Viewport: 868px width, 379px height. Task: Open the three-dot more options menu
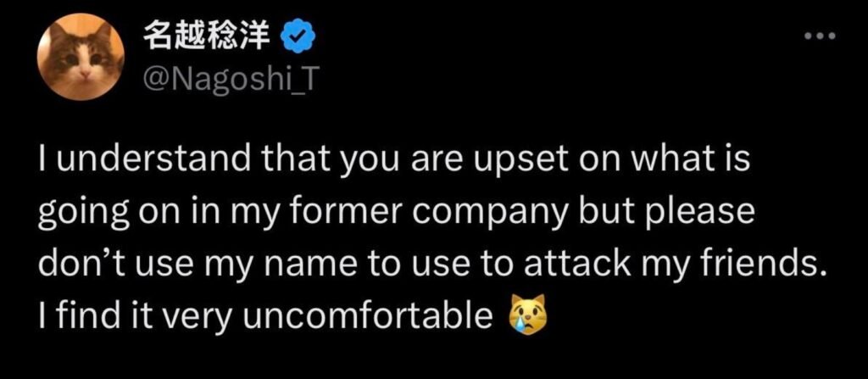821,36
